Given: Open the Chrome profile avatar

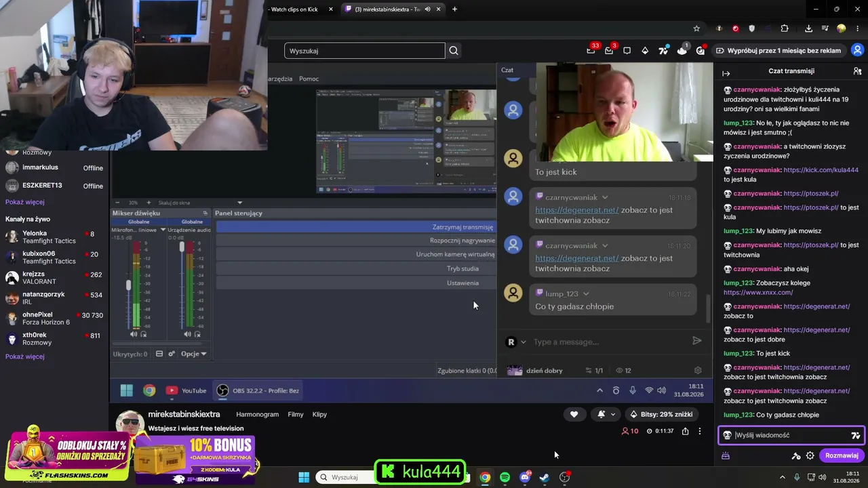Looking at the screenshot, I should 842,28.
